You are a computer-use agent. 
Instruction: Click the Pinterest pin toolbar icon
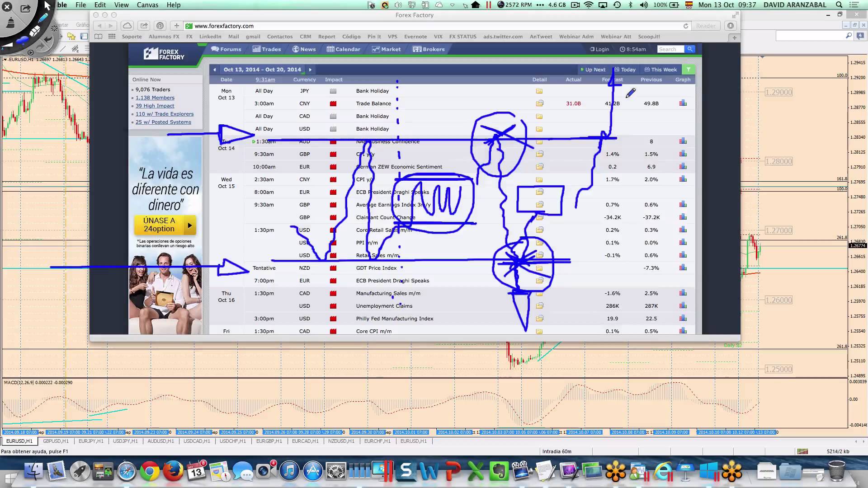point(160,26)
